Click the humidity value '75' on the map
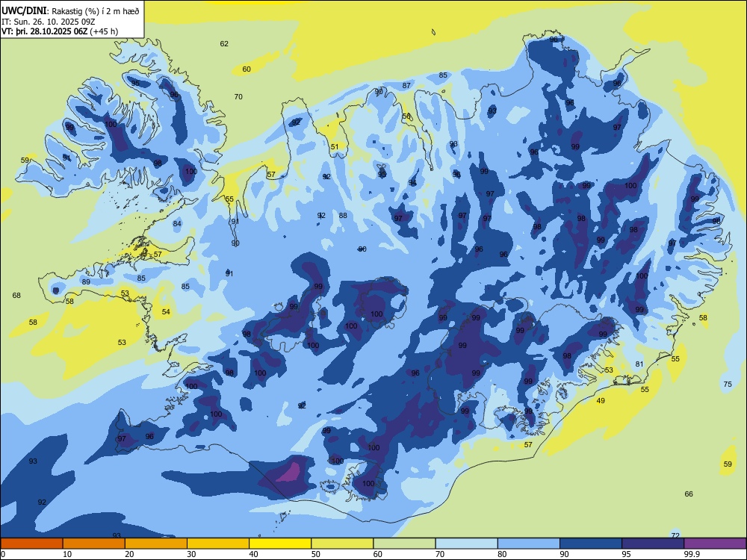This screenshot has width=747, height=560. [728, 385]
